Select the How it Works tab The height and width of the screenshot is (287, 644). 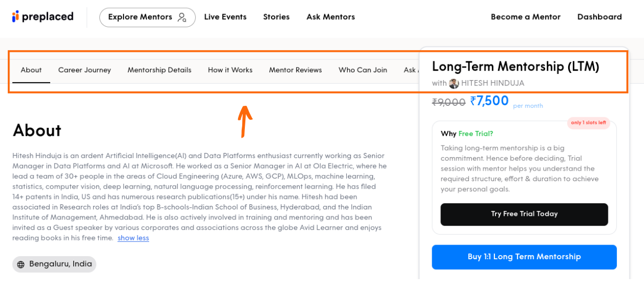tap(230, 70)
